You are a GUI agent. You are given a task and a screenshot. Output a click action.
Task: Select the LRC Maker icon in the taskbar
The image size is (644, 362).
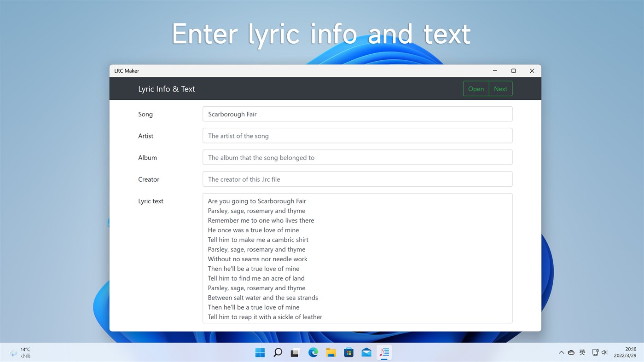[x=384, y=352]
